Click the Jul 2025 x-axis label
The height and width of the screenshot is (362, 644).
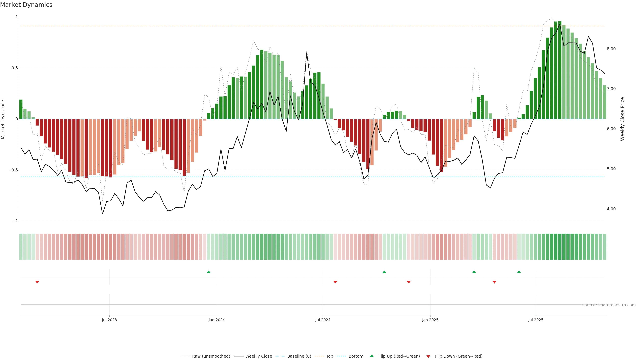(536, 320)
